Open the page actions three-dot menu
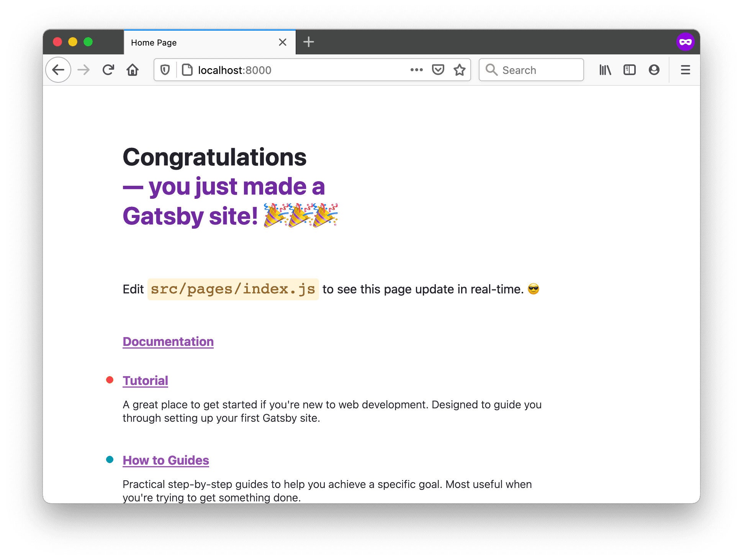The width and height of the screenshot is (743, 560). (416, 70)
